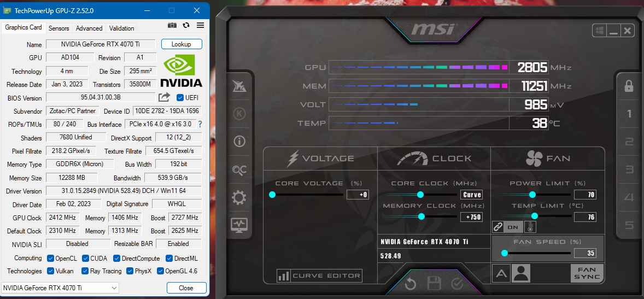Toggle the Vulkan checkbox
644x299 pixels.
coord(50,271)
